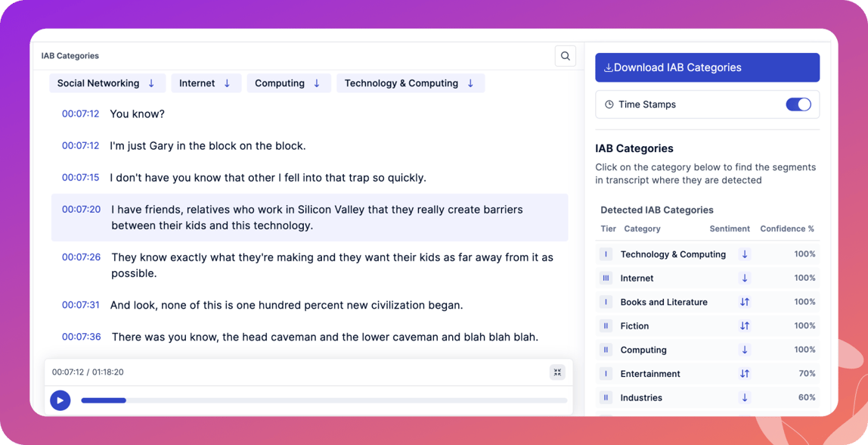Click the down arrow on the Internet chip
Screen dimensions: 868x445
[227, 83]
